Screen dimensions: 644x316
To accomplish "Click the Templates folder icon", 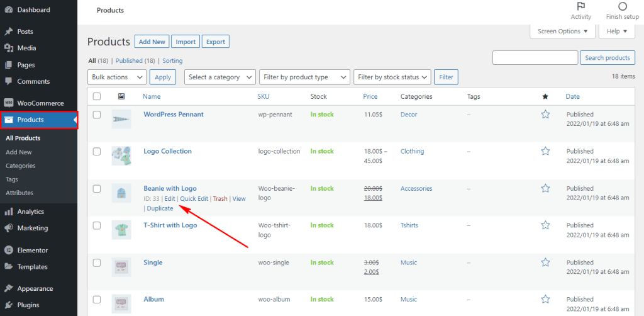I will (x=8, y=267).
